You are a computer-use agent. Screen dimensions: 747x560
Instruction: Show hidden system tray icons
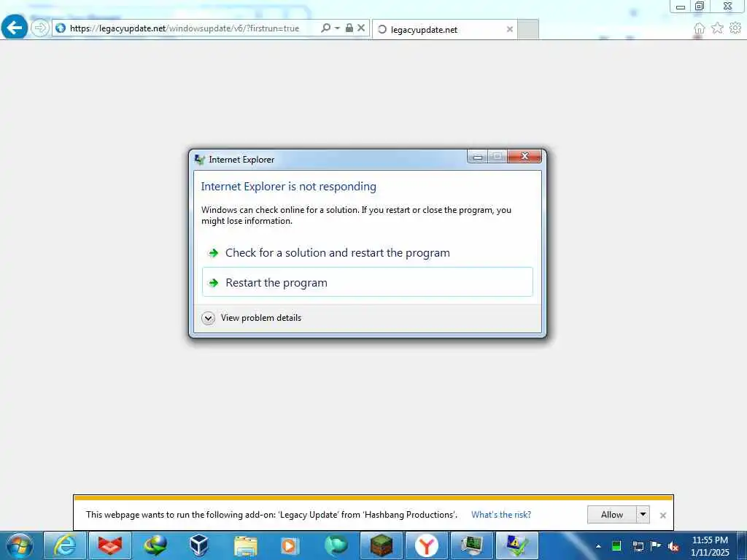coord(598,546)
